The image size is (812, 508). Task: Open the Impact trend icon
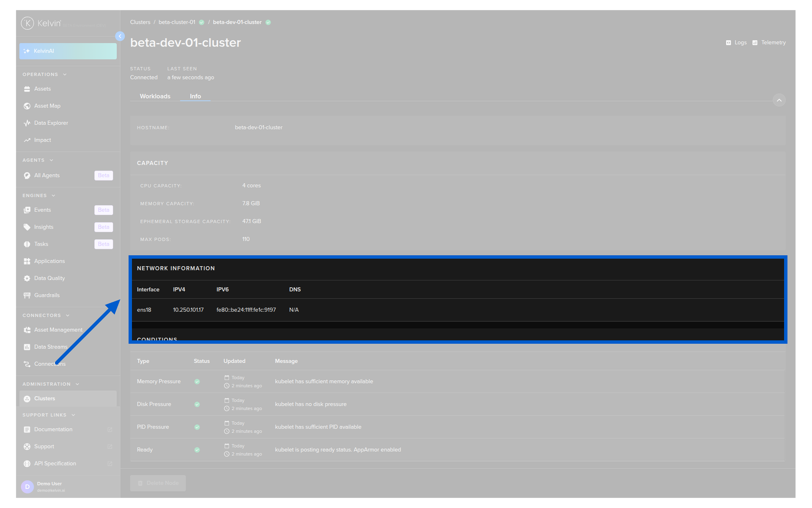[x=27, y=140]
